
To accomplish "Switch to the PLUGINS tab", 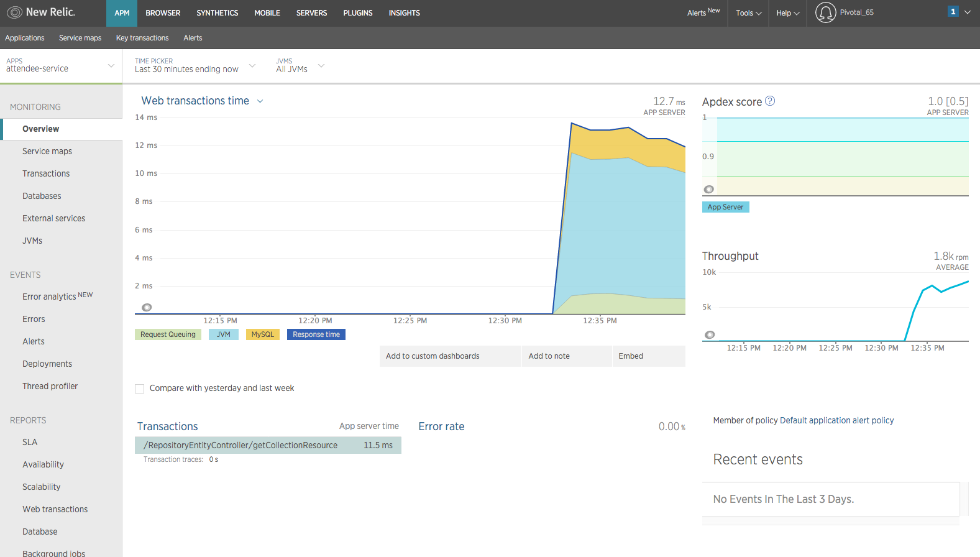I will [x=358, y=13].
